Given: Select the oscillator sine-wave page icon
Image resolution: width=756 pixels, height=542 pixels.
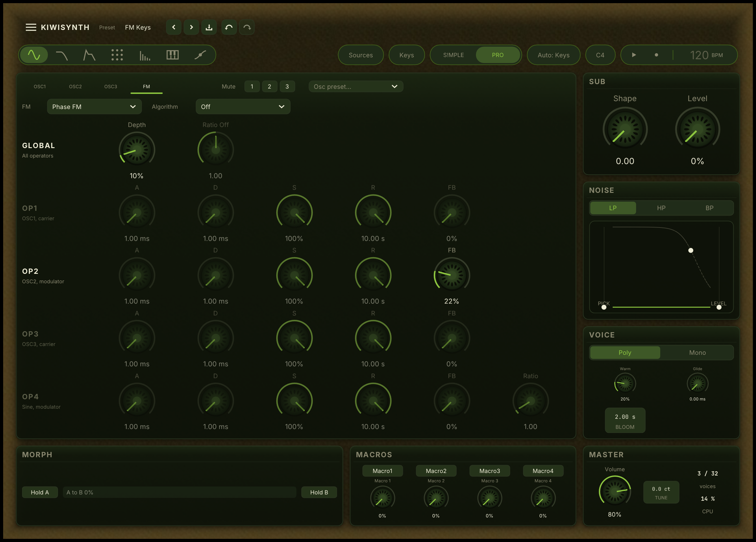Looking at the screenshot, I should click(34, 55).
